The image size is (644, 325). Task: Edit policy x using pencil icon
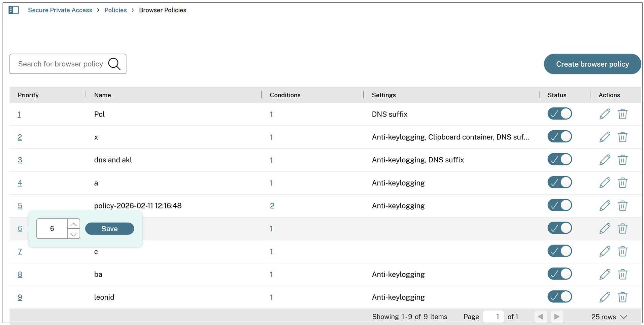(x=605, y=137)
